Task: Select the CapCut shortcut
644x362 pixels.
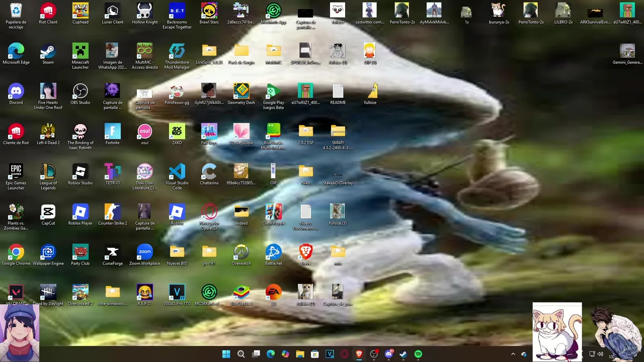Action: point(48,215)
